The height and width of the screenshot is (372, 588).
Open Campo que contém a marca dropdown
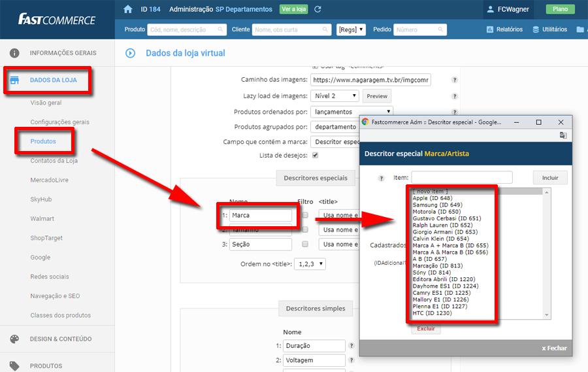pyautogui.click(x=335, y=142)
